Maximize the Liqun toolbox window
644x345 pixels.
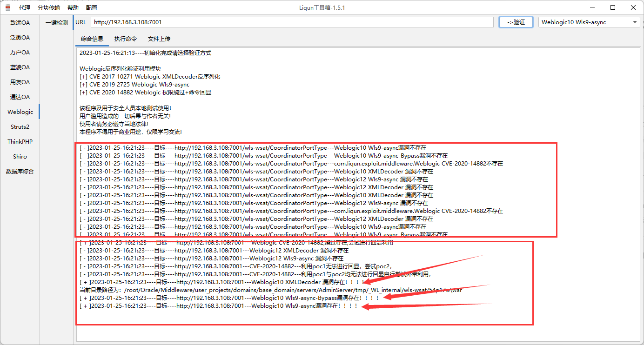click(x=613, y=7)
